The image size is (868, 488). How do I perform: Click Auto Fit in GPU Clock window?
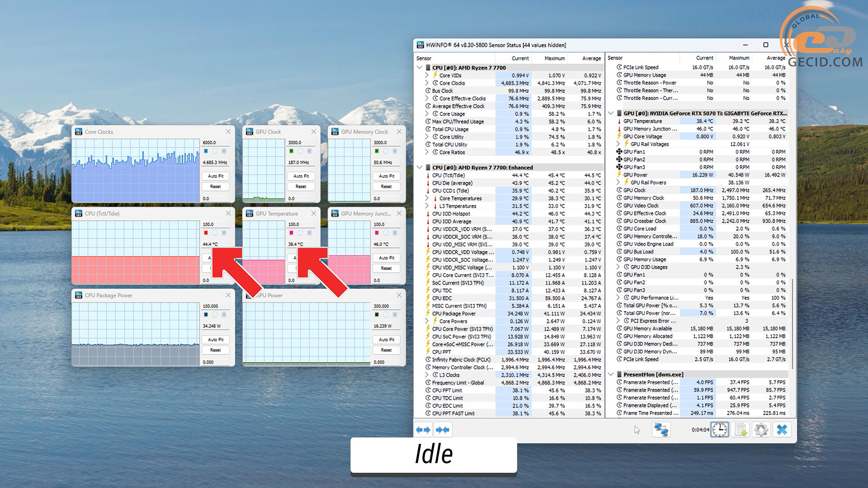click(301, 176)
